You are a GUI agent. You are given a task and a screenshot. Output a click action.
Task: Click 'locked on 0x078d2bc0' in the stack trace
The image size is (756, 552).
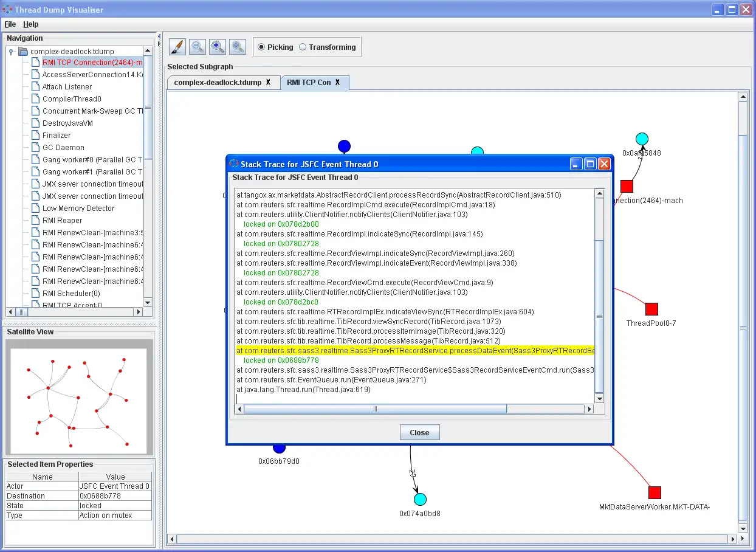[x=281, y=302]
